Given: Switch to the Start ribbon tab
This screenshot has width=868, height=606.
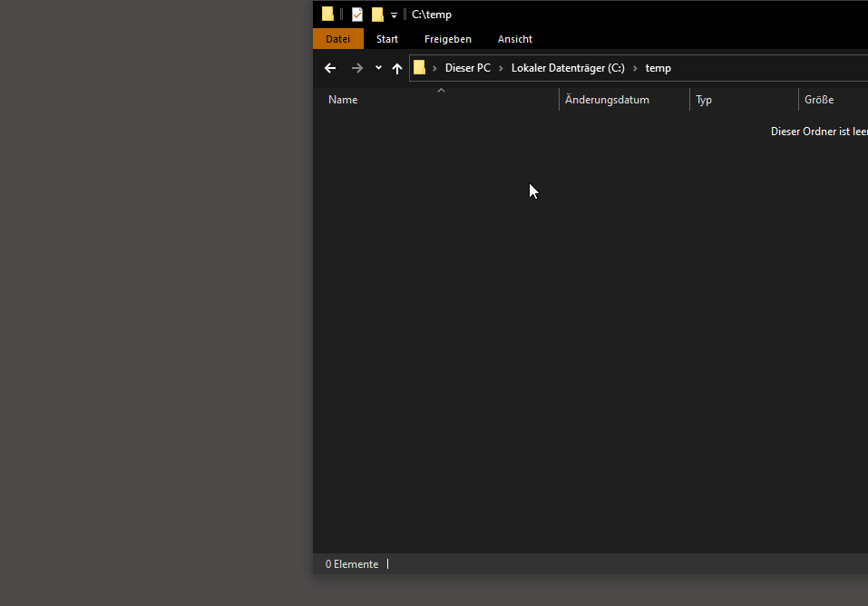Looking at the screenshot, I should 387,39.
